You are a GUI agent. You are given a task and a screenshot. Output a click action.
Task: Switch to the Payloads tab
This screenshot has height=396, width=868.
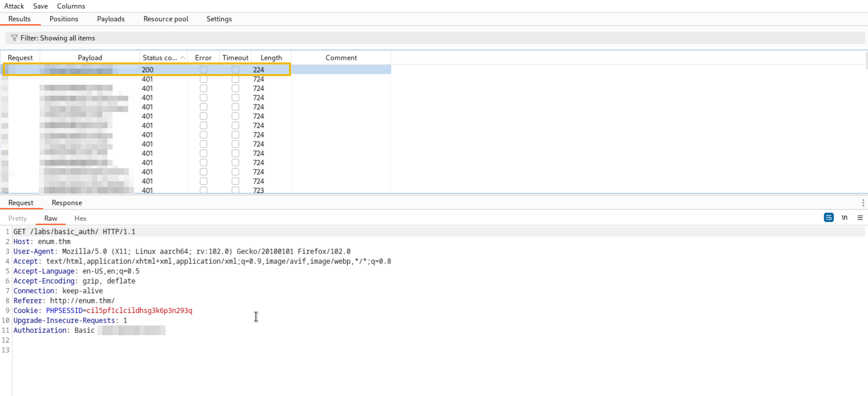coord(110,19)
